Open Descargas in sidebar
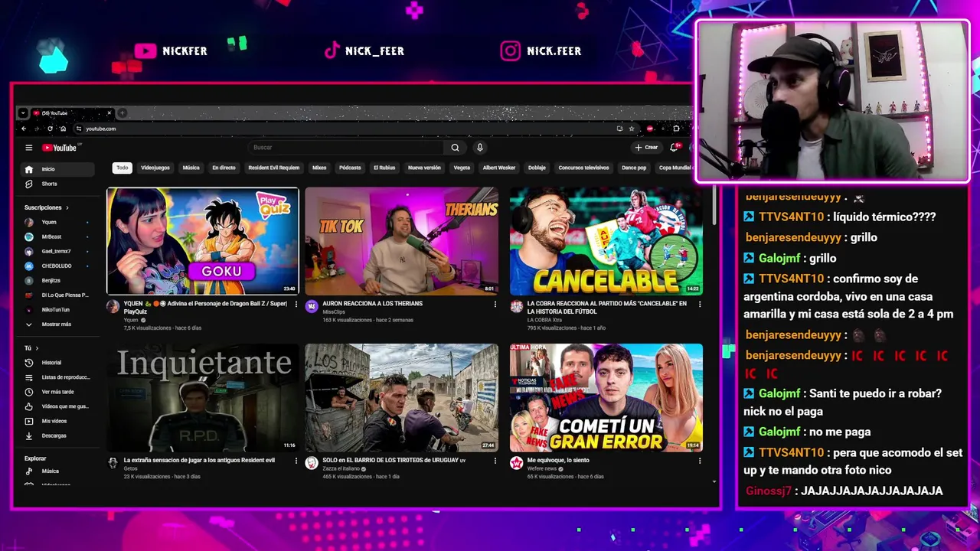This screenshot has width=980, height=551. (x=57, y=435)
